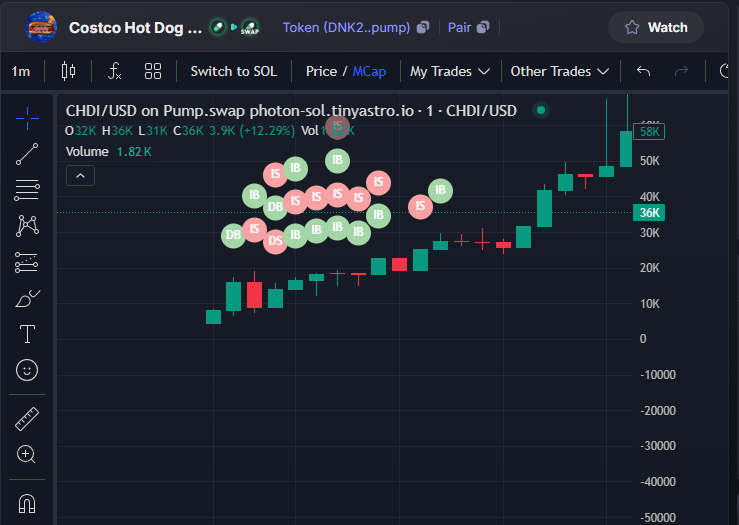Viewport: 739px width, 525px height.
Task: Click the DS trade marker
Action: point(275,241)
